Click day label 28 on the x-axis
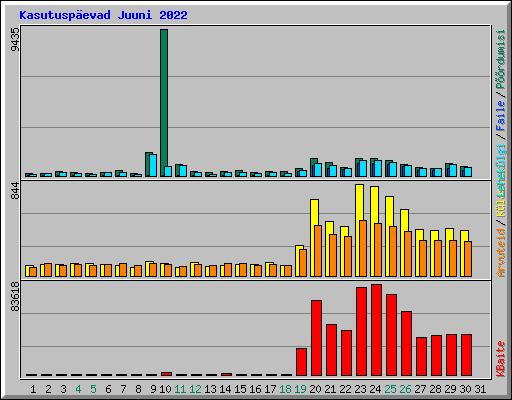The width and height of the screenshot is (512, 400). click(x=435, y=389)
